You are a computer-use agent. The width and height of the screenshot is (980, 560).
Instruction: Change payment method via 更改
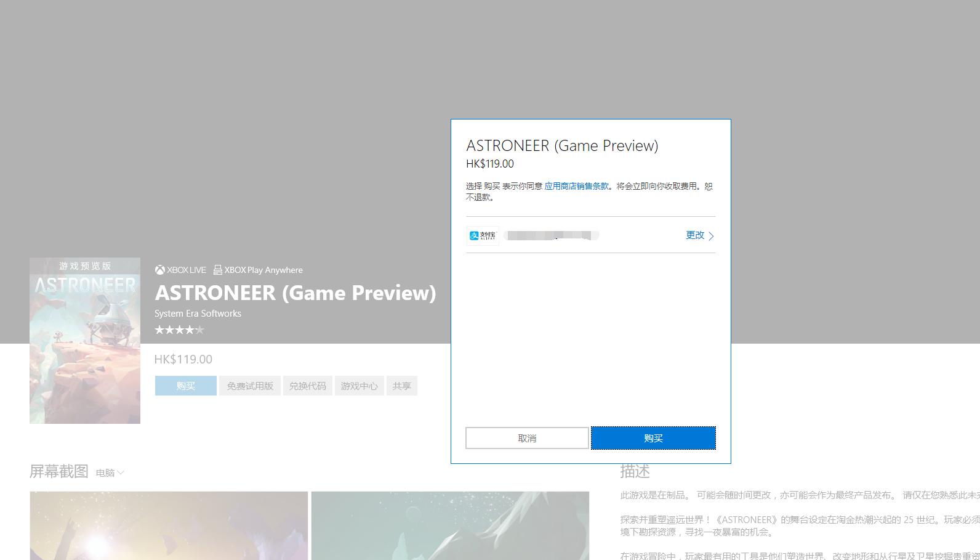coord(695,235)
